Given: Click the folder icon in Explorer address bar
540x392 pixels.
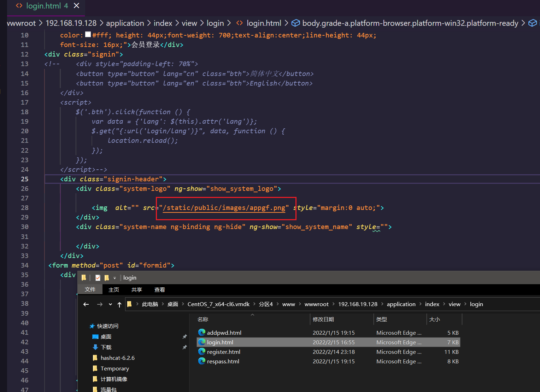Looking at the screenshot, I should click(129, 304).
